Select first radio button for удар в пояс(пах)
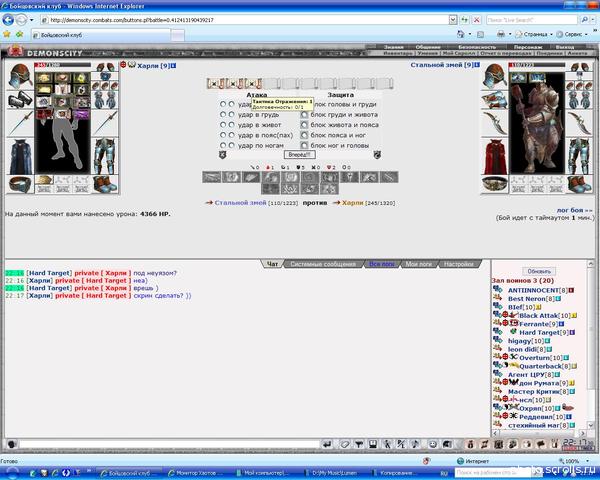Image resolution: width=600 pixels, height=480 pixels. pos(223,135)
